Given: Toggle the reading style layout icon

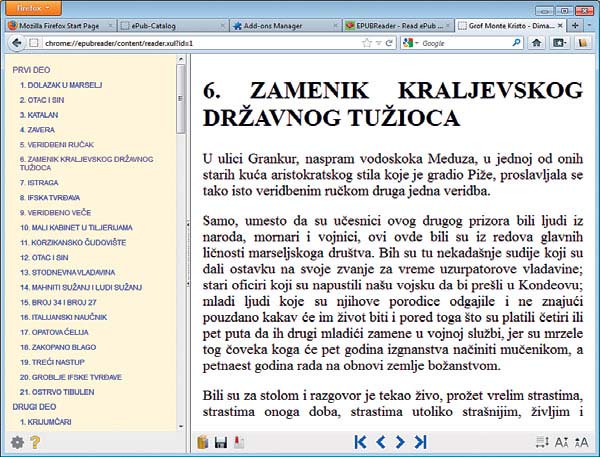Looking at the screenshot, I should 542,442.
